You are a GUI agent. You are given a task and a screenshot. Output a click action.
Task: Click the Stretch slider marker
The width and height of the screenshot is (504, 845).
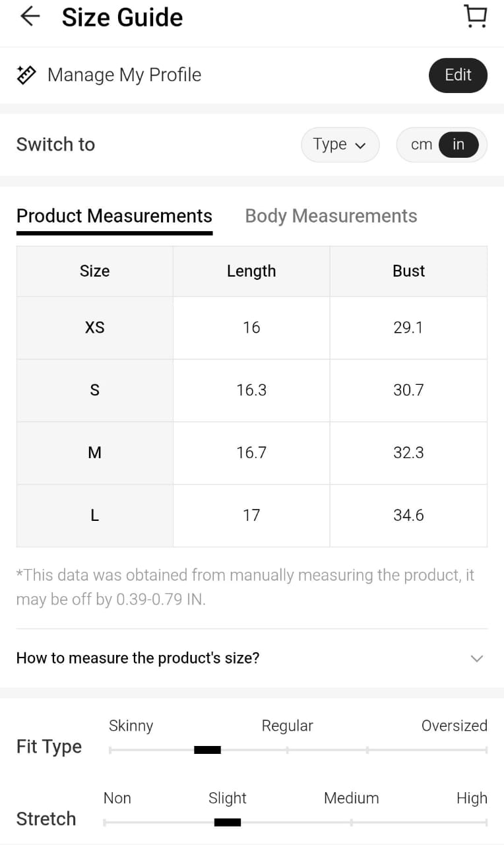(228, 823)
